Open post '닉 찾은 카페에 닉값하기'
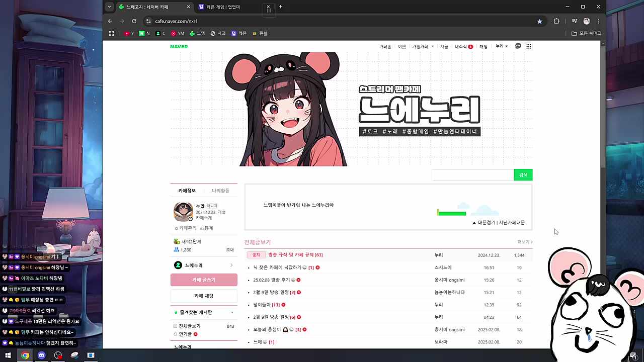This screenshot has width=644, height=362. point(277,267)
